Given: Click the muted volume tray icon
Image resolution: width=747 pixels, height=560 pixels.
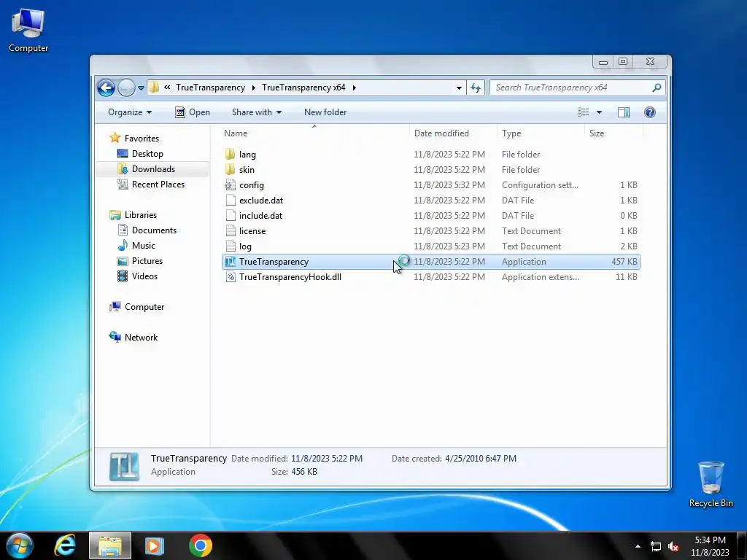Looking at the screenshot, I should (673, 547).
